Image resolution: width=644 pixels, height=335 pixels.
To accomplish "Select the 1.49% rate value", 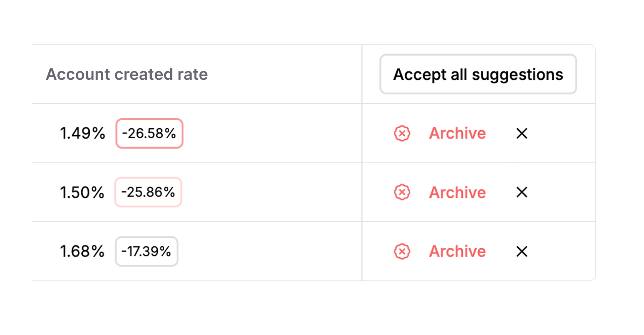I will pyautogui.click(x=82, y=133).
